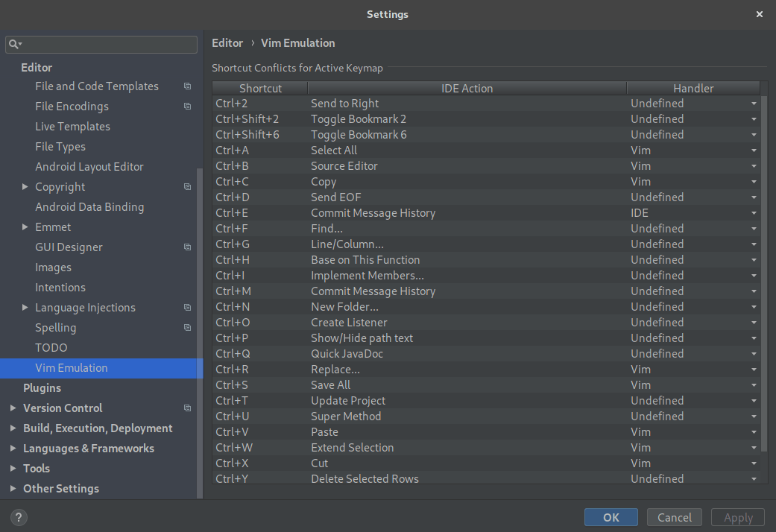This screenshot has height=532, width=776.
Task: Click the OK button
Action: point(611,516)
